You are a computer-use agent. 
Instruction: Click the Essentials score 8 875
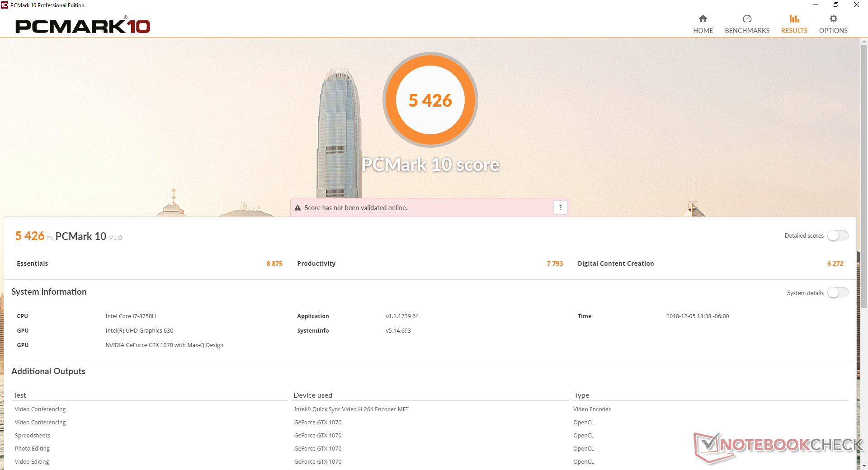[274, 263]
